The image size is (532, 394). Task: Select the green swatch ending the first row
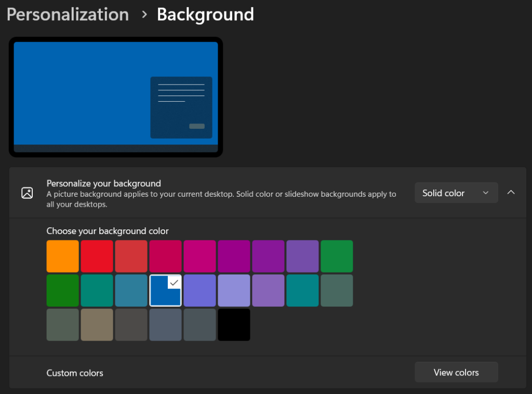[337, 256]
